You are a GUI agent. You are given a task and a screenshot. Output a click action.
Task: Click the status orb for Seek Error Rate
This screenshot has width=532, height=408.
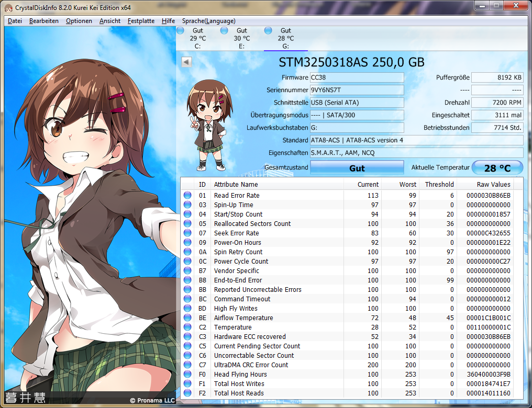click(x=187, y=233)
